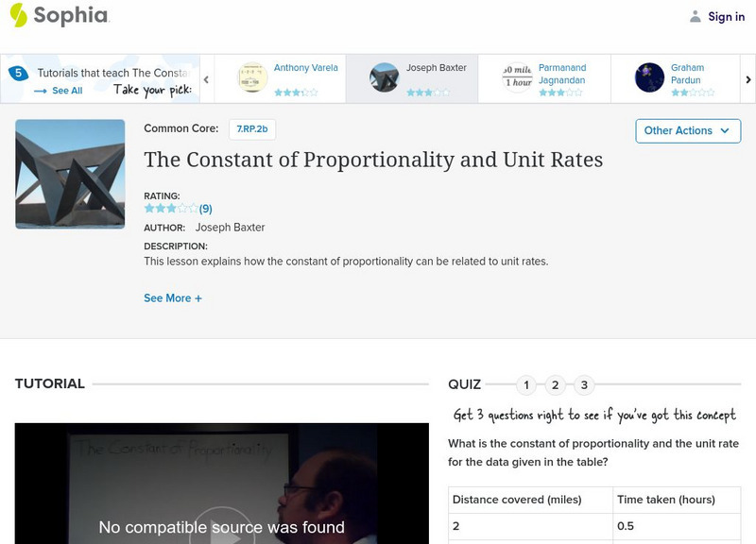Expand the Other Actions dropdown
The image size is (756, 544).
tap(688, 131)
